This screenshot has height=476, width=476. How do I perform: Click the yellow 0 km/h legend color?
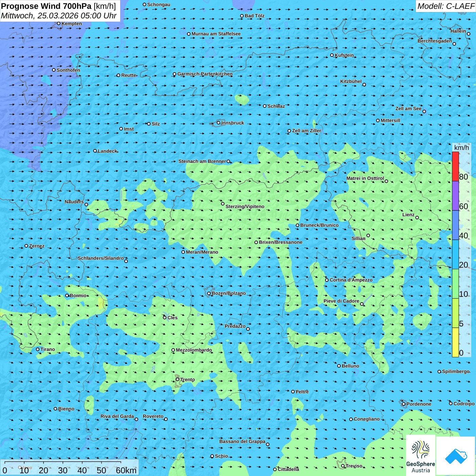455,342
